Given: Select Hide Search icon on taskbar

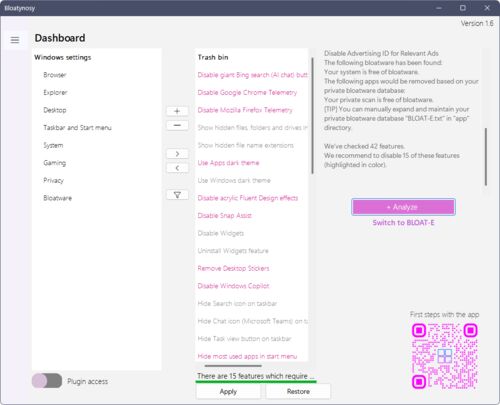Looking at the screenshot, I should point(237,304).
